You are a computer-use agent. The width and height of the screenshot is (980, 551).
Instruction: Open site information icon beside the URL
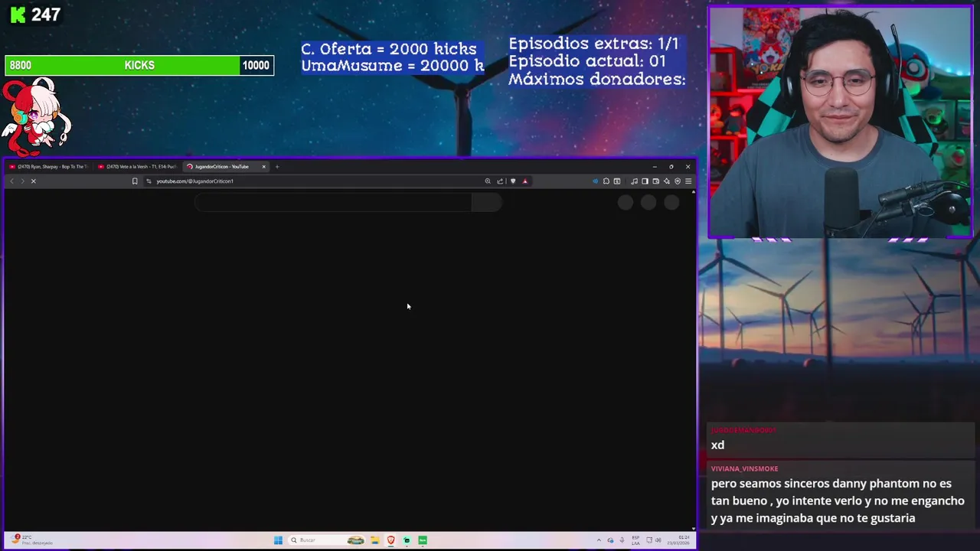point(149,181)
